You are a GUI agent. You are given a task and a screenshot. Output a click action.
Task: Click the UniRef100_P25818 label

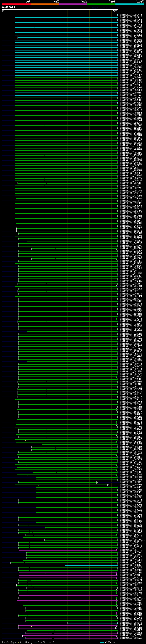(131, 48)
